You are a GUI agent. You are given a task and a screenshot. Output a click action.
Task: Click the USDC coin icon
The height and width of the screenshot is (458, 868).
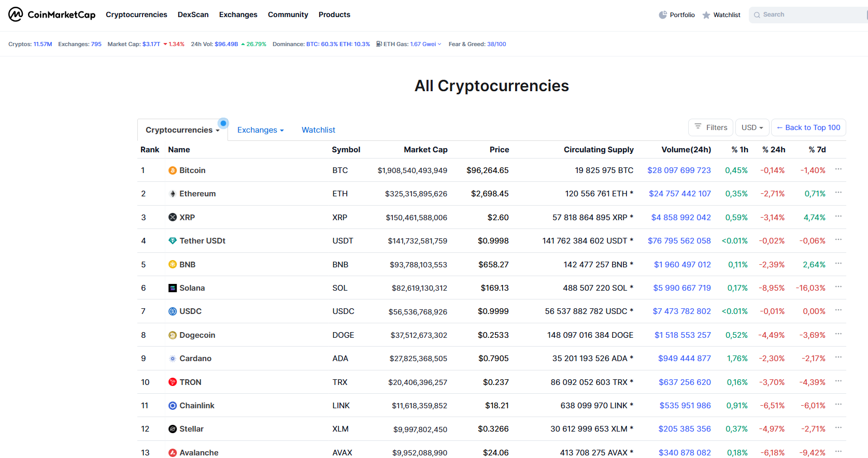tap(173, 311)
